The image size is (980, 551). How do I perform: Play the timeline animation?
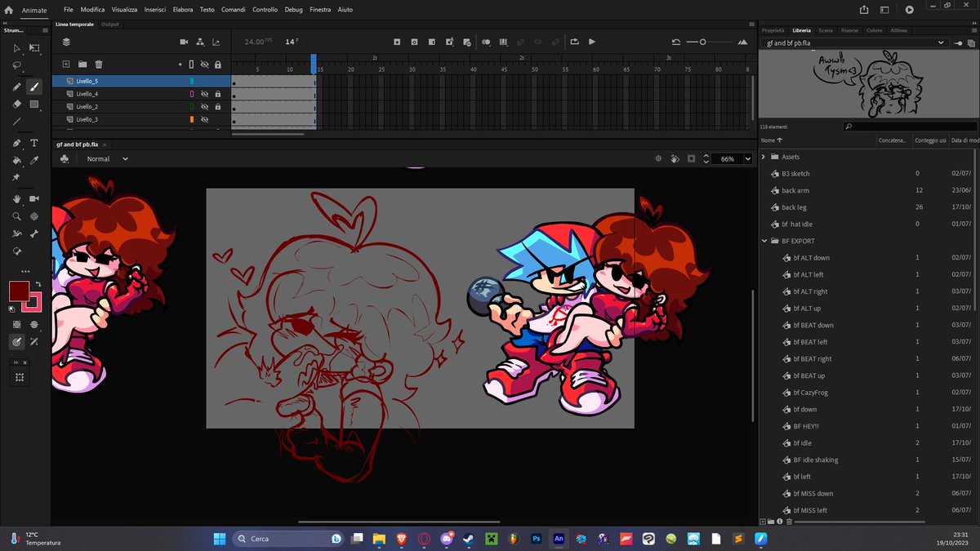click(592, 42)
